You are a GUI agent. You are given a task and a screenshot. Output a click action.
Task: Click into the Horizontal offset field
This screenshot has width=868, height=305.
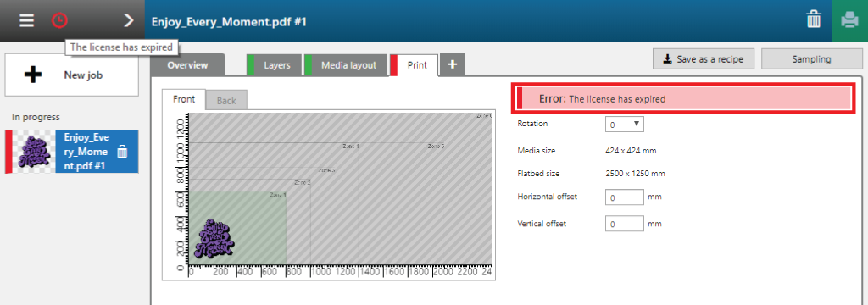point(625,197)
